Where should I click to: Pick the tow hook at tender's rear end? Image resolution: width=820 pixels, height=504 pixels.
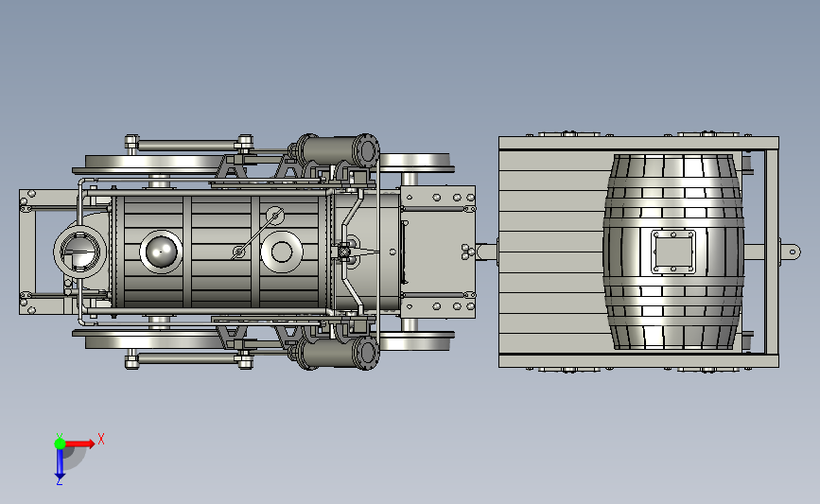(789, 252)
